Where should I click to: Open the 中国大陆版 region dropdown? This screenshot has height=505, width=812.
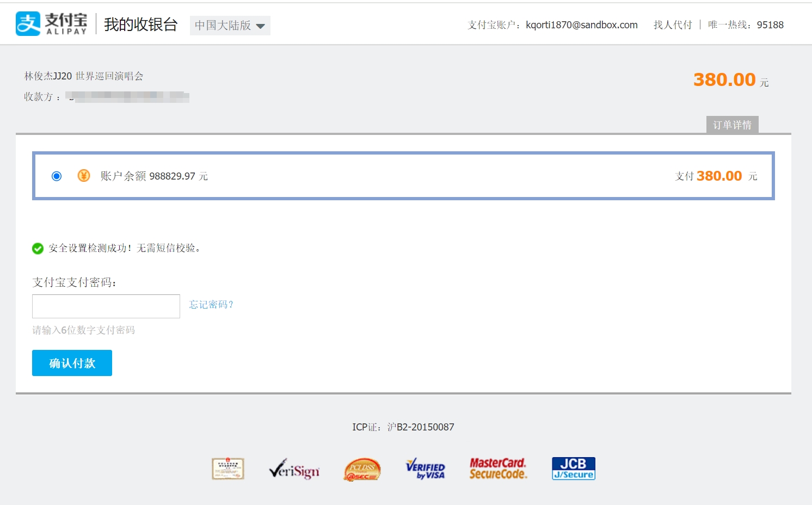pos(230,26)
